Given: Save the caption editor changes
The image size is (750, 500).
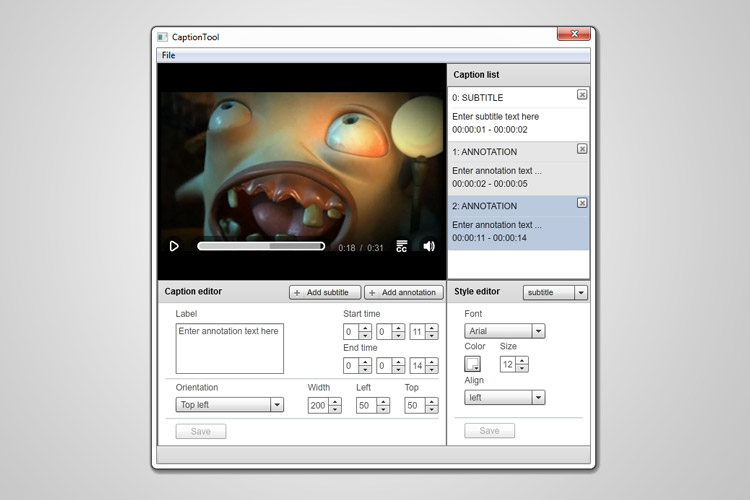Looking at the screenshot, I should click(x=201, y=432).
